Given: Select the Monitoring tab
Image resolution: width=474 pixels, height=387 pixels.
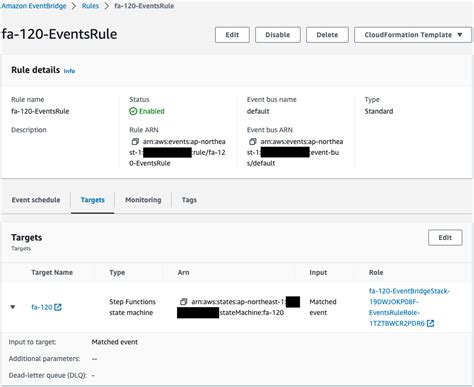Looking at the screenshot, I should [143, 200].
